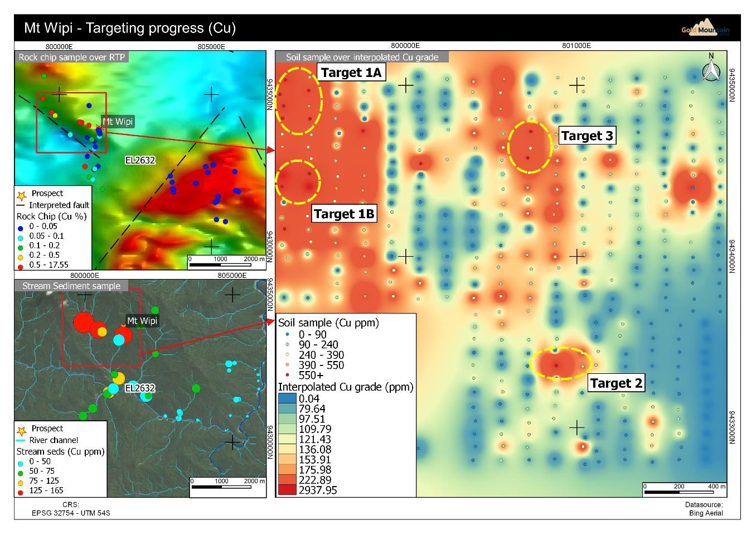Click the Interpreted fault line symbol in the legend
Screen dimensions: 756x534
22,205
